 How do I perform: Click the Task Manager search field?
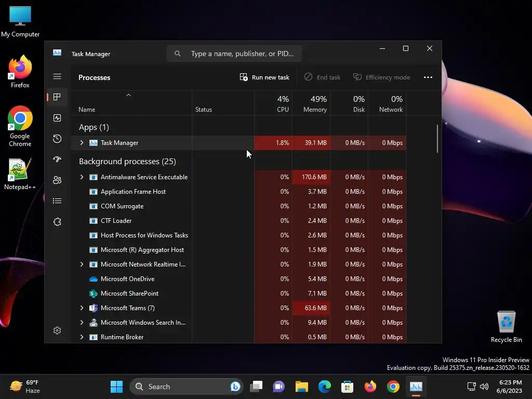point(234,54)
